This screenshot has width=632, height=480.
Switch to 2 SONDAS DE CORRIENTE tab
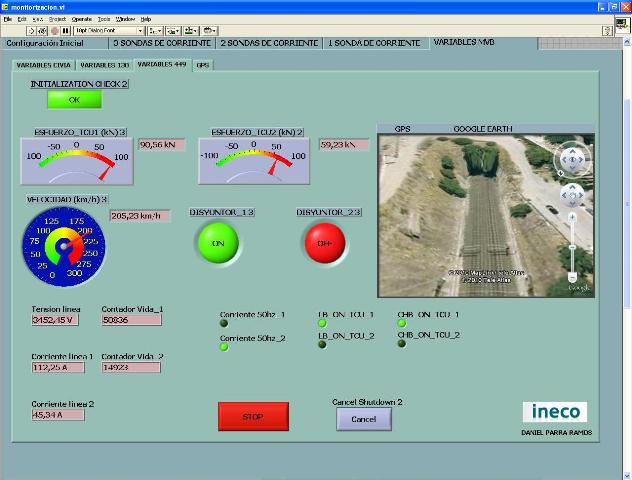pos(269,43)
